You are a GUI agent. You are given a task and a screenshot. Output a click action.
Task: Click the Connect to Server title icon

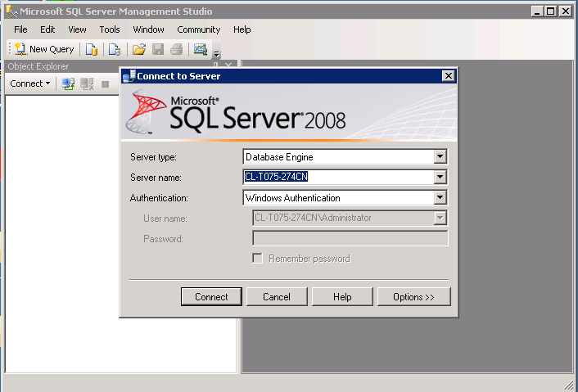pyautogui.click(x=129, y=76)
